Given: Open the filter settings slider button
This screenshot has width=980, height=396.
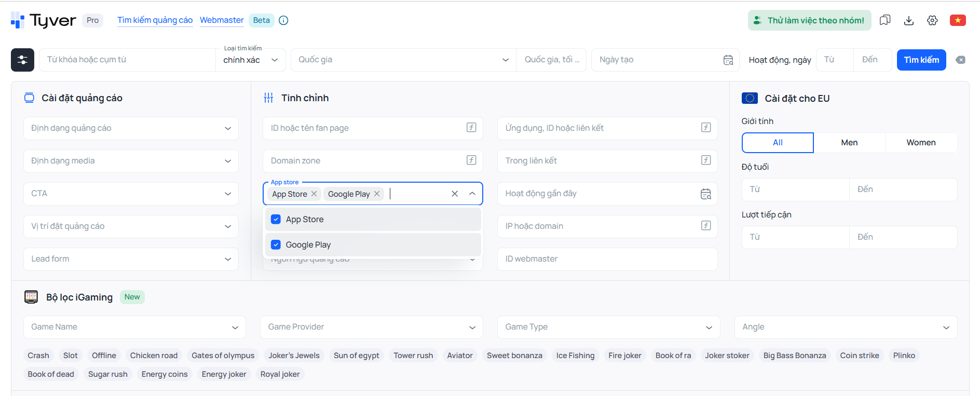Looking at the screenshot, I should coord(22,60).
